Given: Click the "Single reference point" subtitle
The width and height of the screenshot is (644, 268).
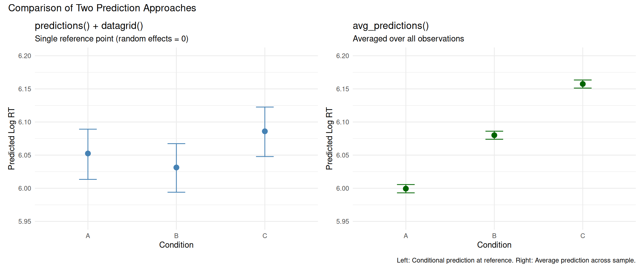Looking at the screenshot, I should point(112,39).
